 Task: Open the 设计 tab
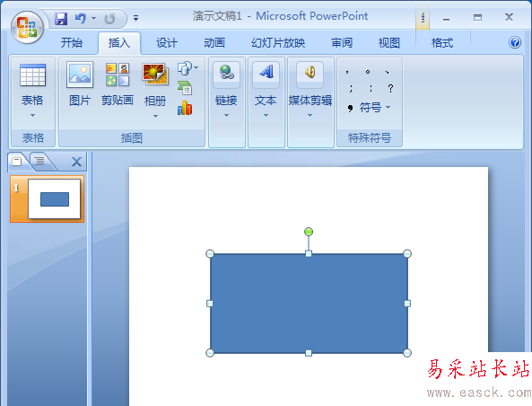pyautogui.click(x=167, y=43)
